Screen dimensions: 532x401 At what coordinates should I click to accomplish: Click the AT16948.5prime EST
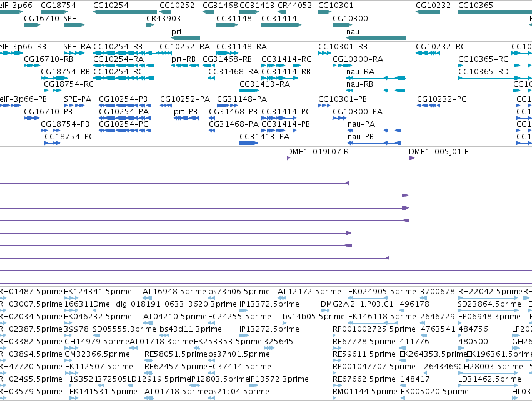(x=148, y=298)
